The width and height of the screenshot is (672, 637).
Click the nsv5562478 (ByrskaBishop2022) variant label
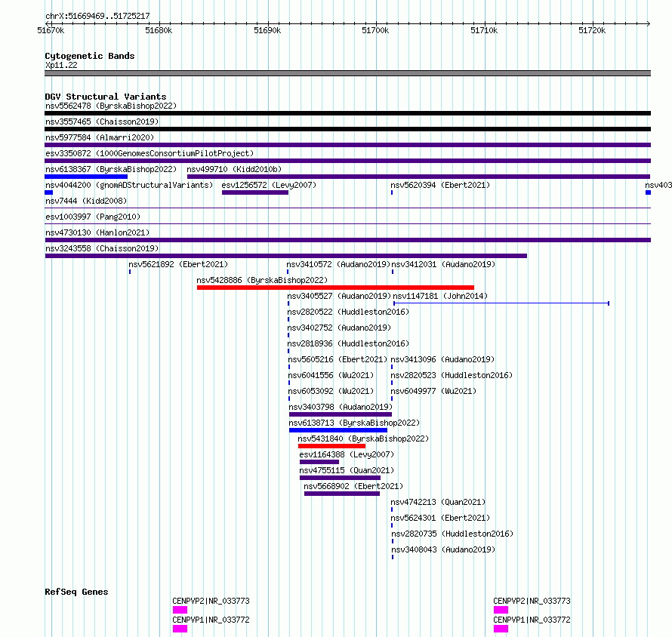[x=111, y=106]
